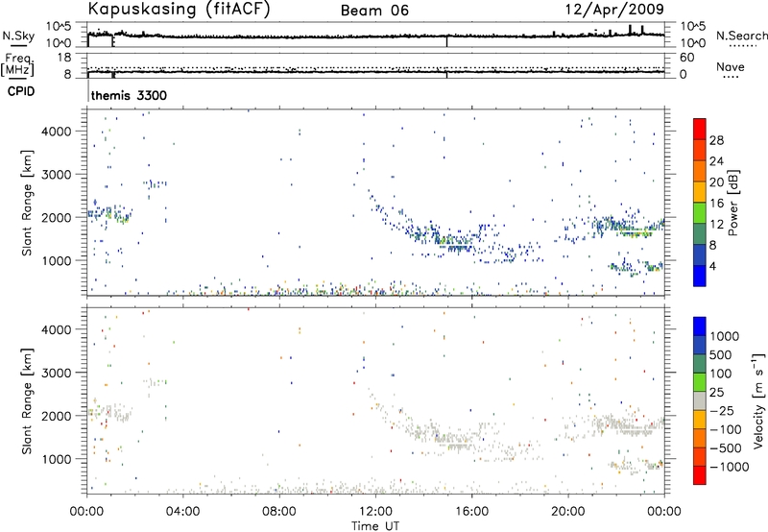This screenshot has width=768, height=532.
Task: Pick the bright blue bottom Power colorbar segment
Action: pyautogui.click(x=700, y=276)
